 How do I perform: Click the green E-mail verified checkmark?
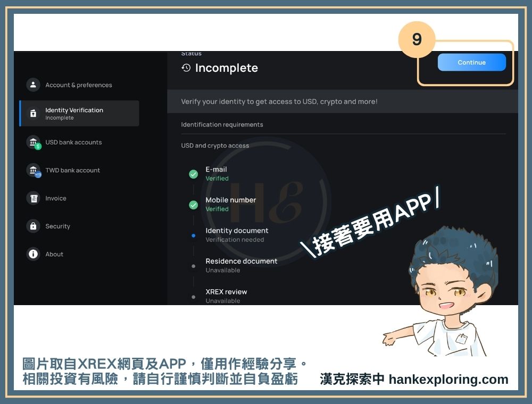tap(194, 174)
